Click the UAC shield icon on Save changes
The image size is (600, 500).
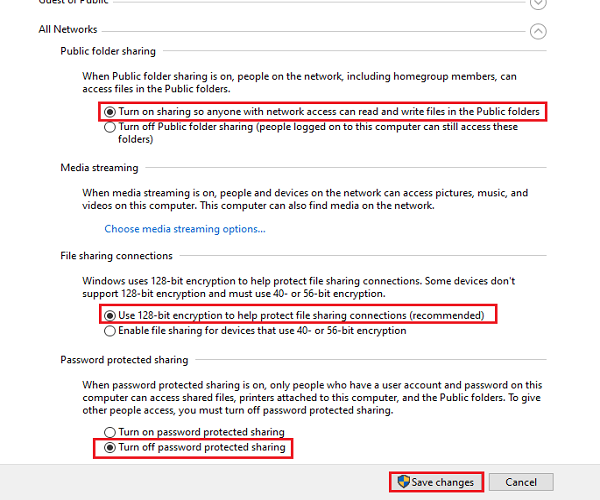[403, 482]
